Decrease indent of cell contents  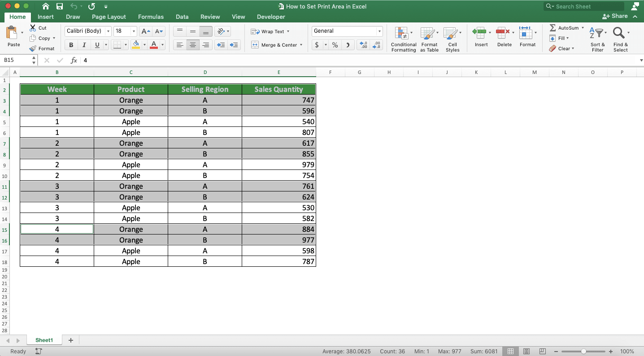(221, 45)
